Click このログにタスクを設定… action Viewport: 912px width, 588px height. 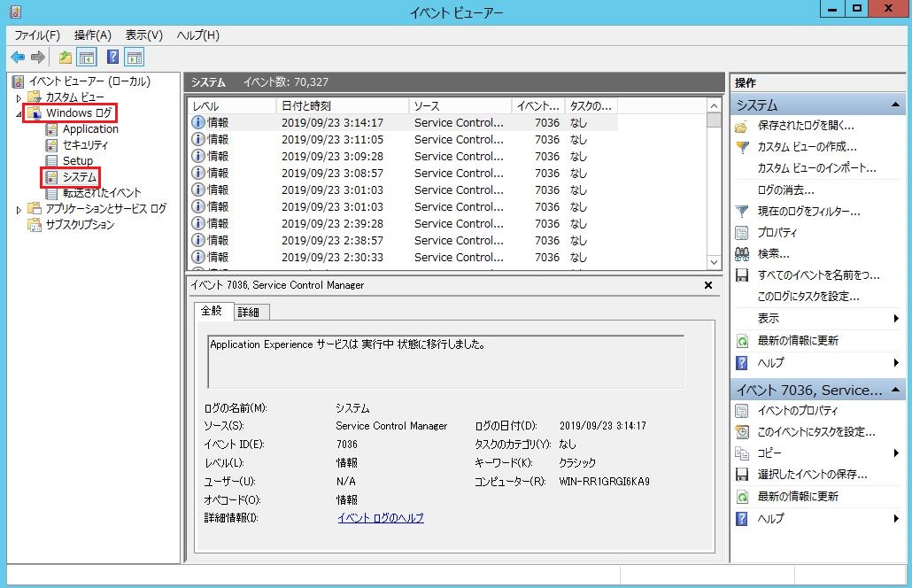(808, 297)
